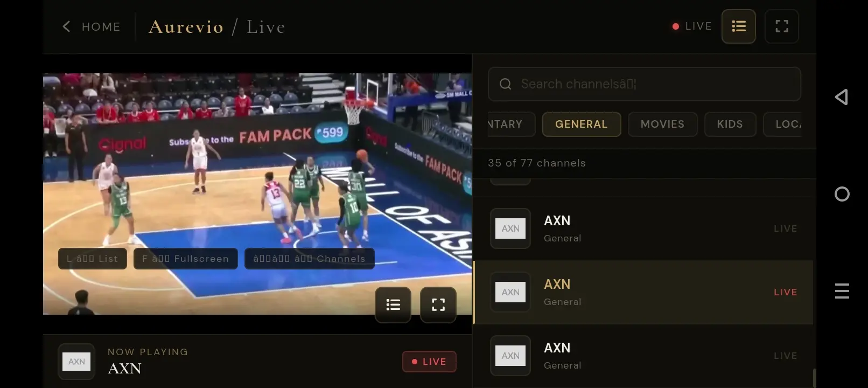The height and width of the screenshot is (388, 868).
Task: Toggle the channel list button in the header
Action: click(739, 26)
